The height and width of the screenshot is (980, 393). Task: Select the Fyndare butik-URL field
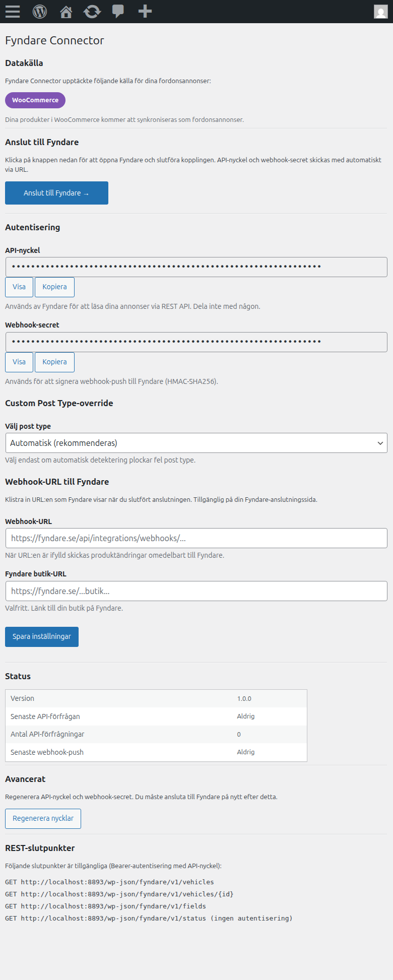[196, 591]
